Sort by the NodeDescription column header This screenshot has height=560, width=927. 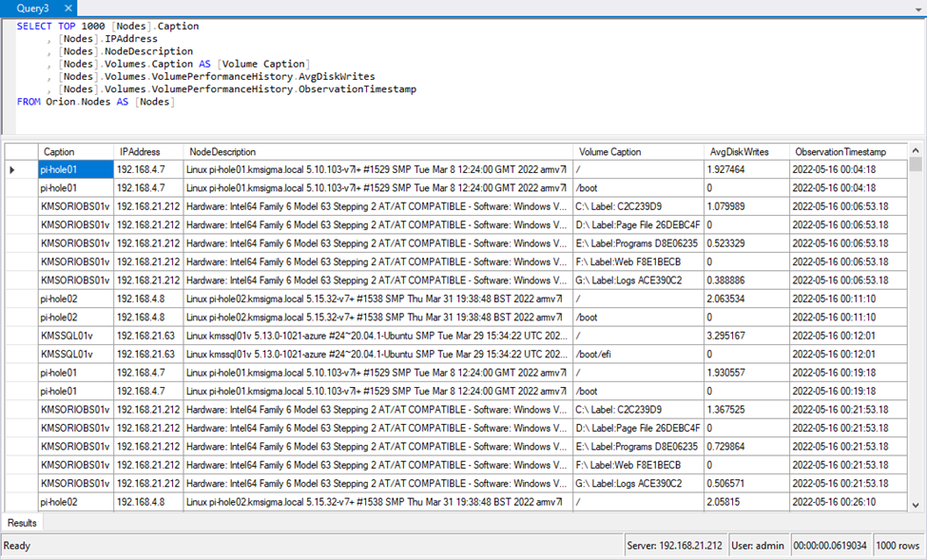pyautogui.click(x=378, y=152)
